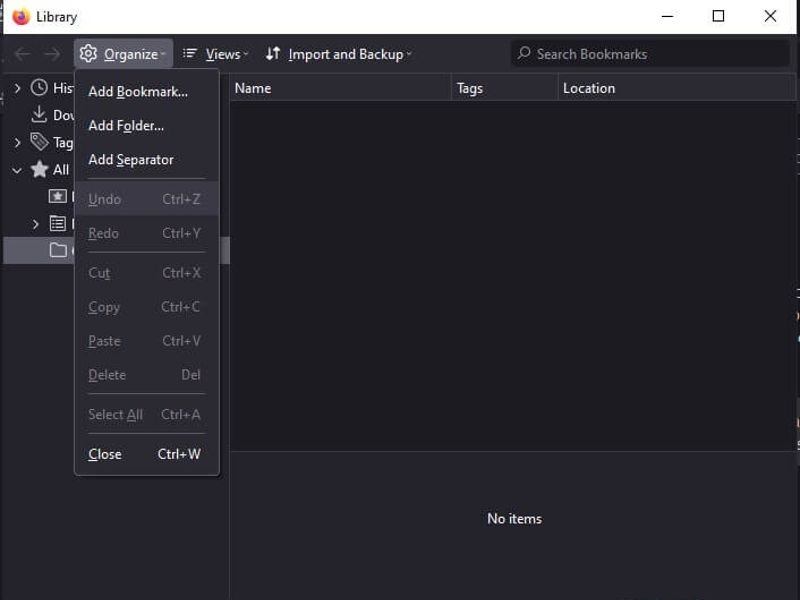This screenshot has width=800, height=600.
Task: Click the All Bookmarks star icon
Action: coord(39,169)
